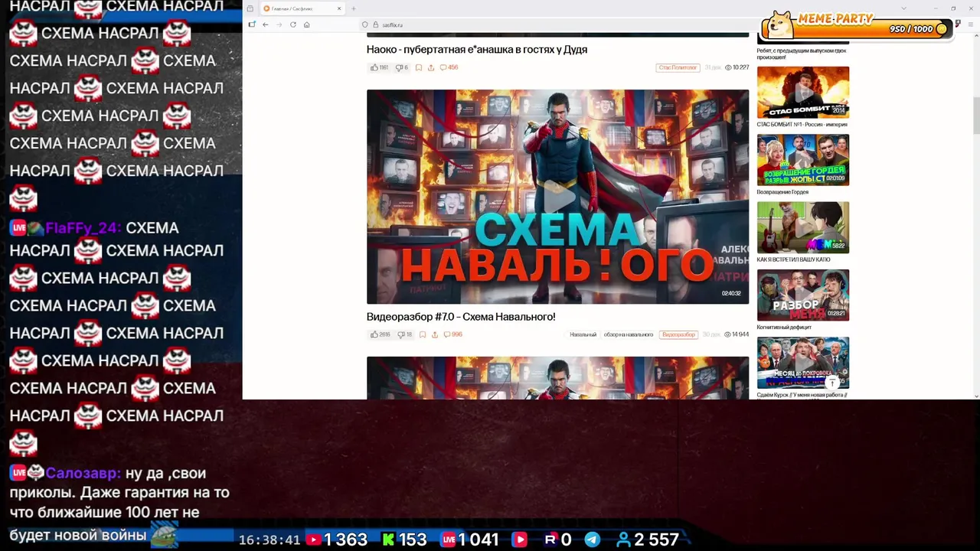The height and width of the screenshot is (551, 980).
Task: Share the Видеоразбор #7.0 post
Action: [x=435, y=334]
